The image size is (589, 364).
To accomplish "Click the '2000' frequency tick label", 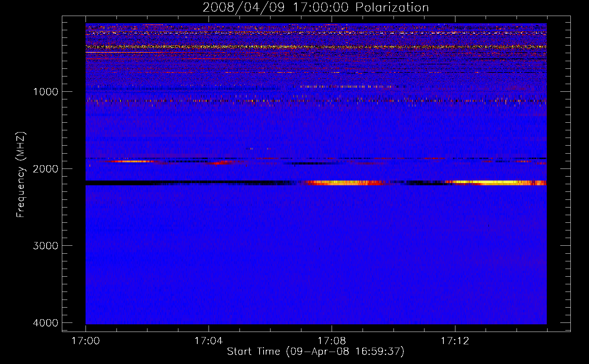I will (46, 169).
